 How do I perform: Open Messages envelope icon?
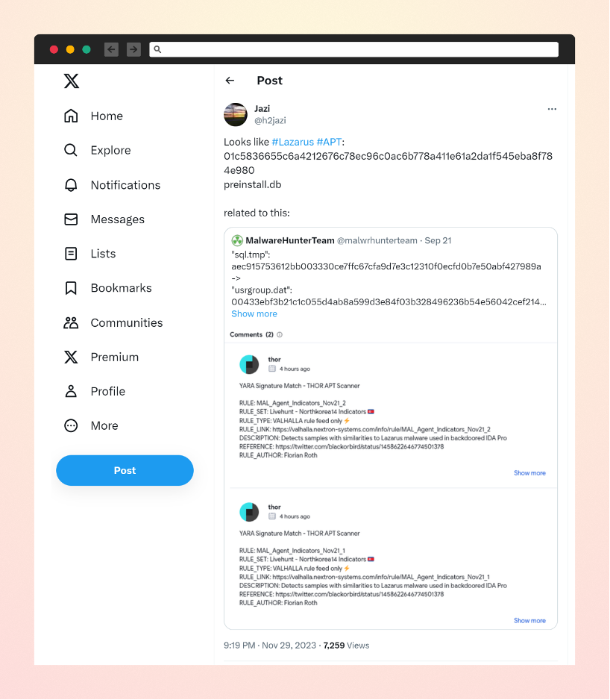71,219
